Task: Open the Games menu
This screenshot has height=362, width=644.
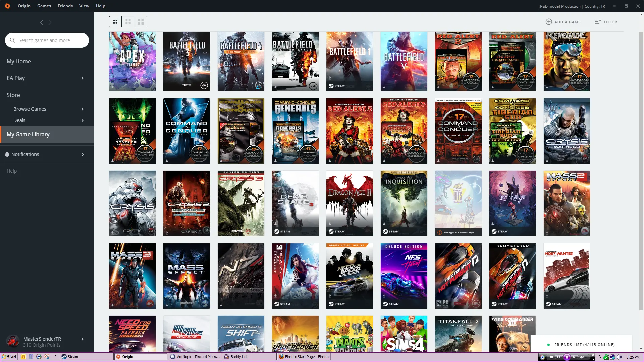Action: point(44,6)
